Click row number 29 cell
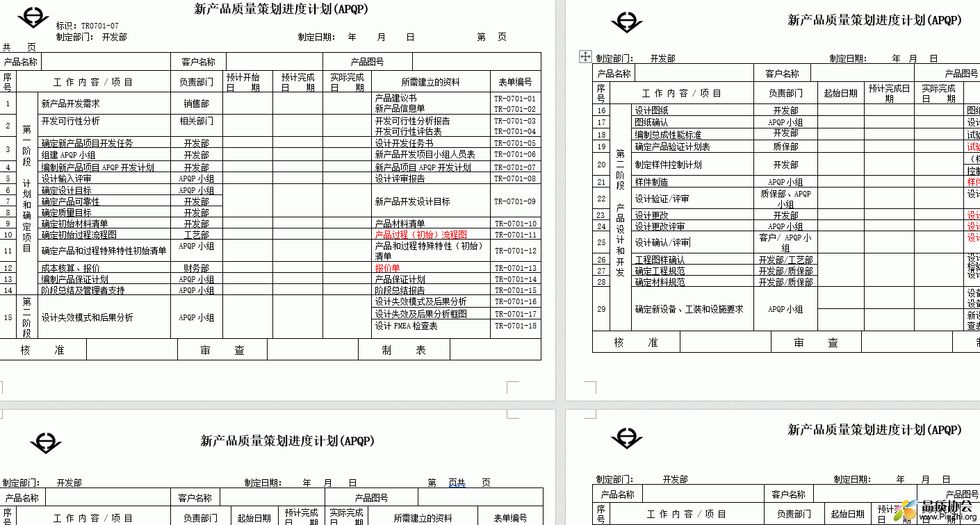Screen dimensions: 980x525 click(601, 309)
